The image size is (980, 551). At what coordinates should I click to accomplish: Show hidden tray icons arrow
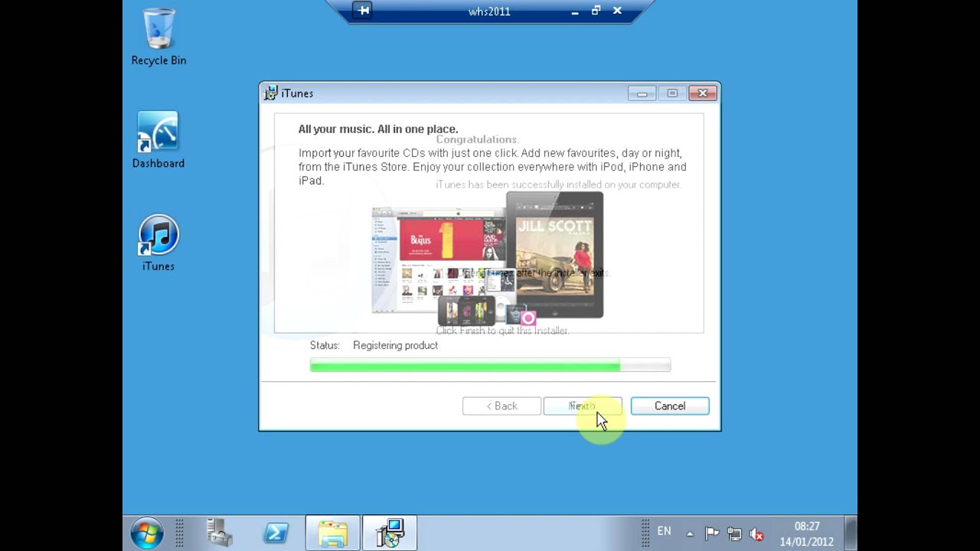tap(690, 533)
